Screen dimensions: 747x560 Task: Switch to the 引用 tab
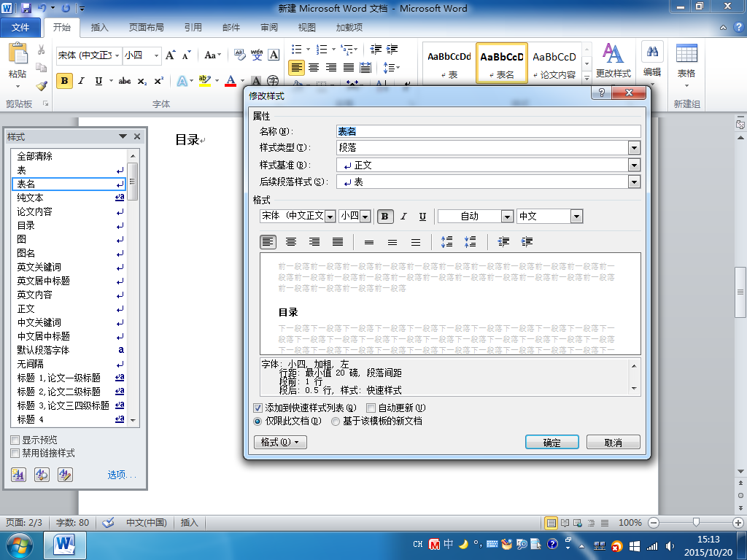193,28
